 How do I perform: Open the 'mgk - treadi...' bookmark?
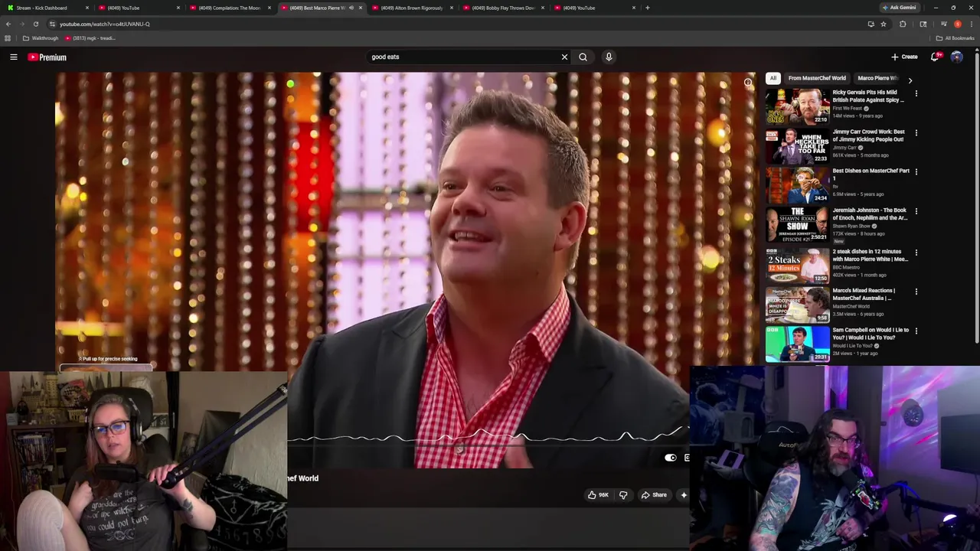[90, 38]
